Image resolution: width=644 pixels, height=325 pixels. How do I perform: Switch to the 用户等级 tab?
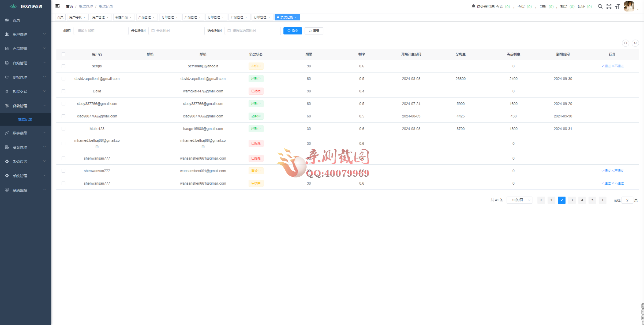[75, 17]
